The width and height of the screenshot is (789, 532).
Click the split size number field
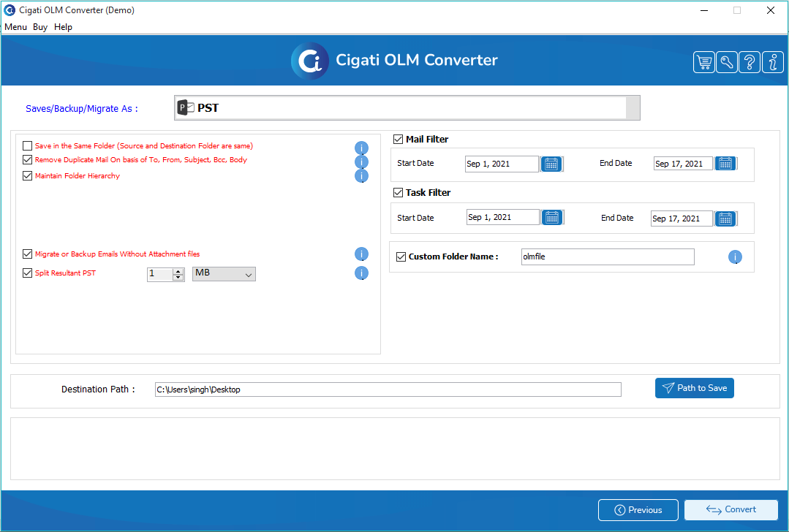coord(160,274)
